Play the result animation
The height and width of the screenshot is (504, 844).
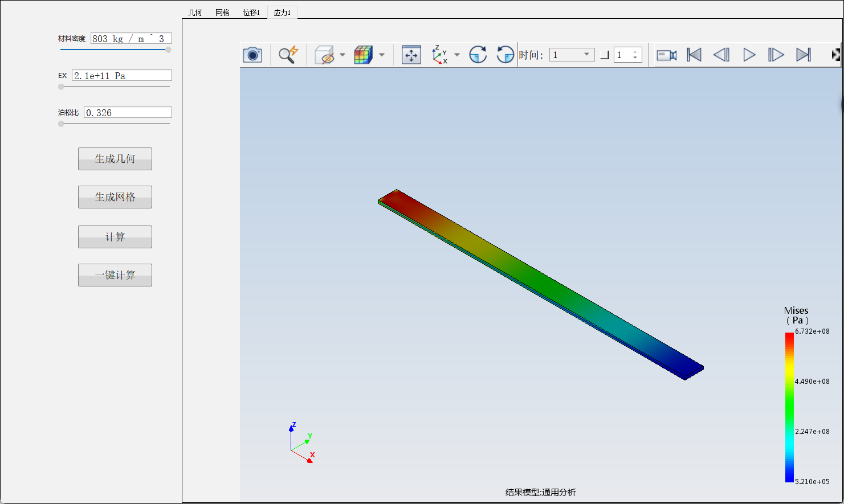click(749, 55)
